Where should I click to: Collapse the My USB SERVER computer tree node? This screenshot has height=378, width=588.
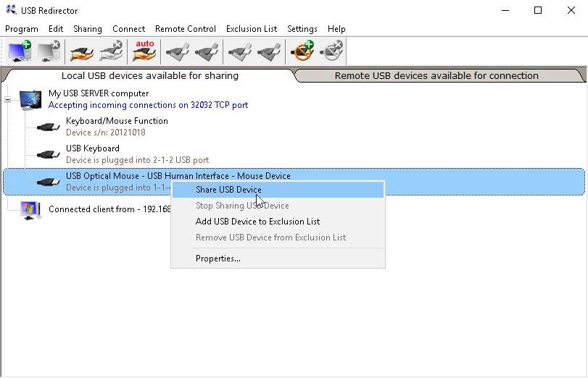click(7, 99)
